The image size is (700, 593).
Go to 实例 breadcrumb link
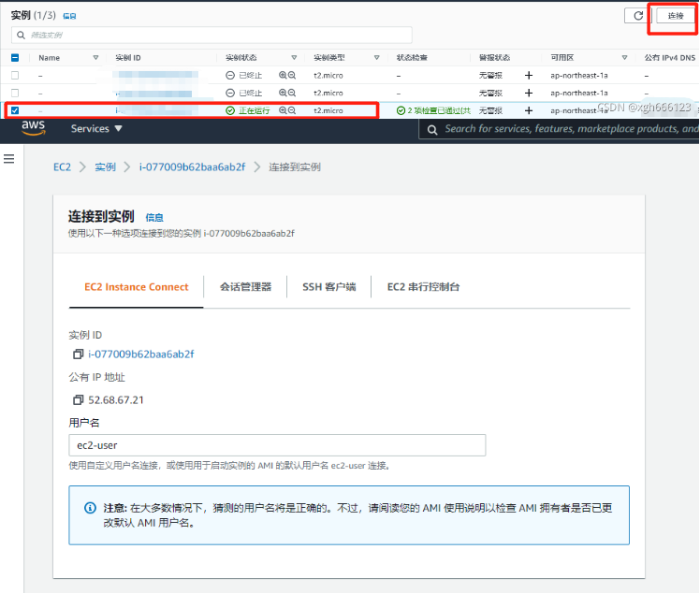(x=106, y=166)
